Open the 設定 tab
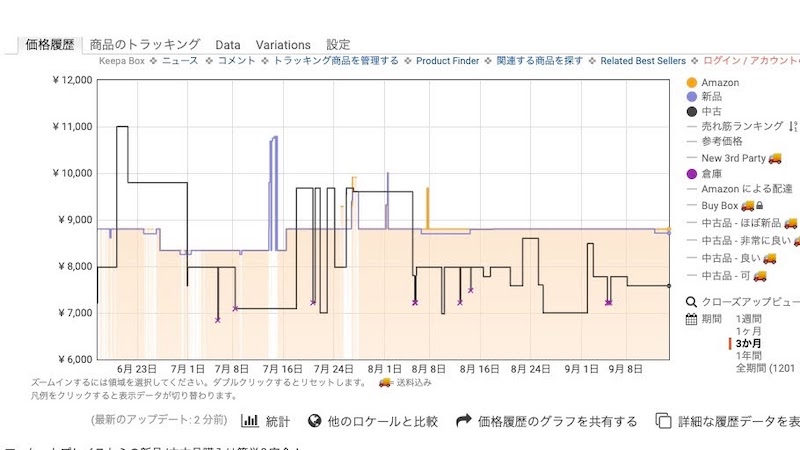 point(338,44)
